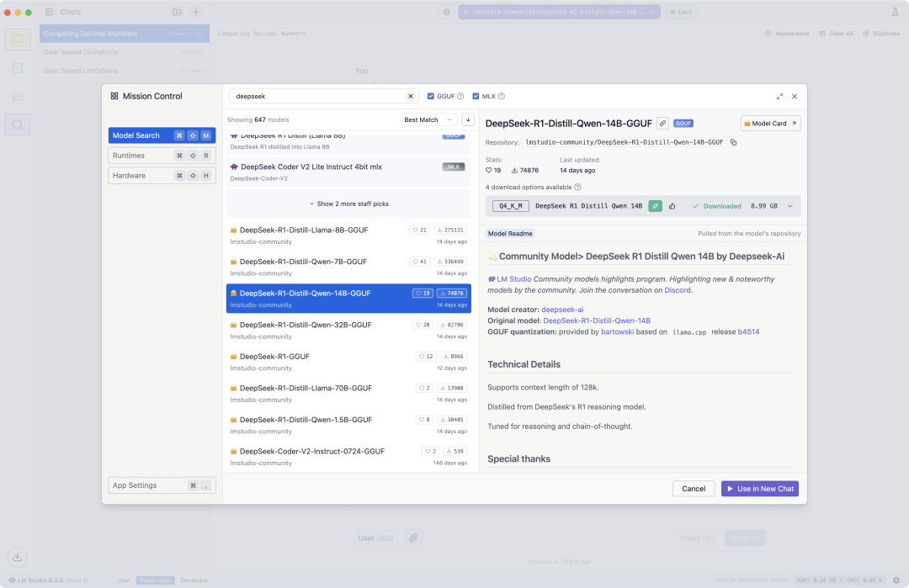This screenshot has height=588, width=909.
Task: Select DeepSeek-R1-Distill-Qwen-32B-GGUF in the results
Action: tap(349, 331)
